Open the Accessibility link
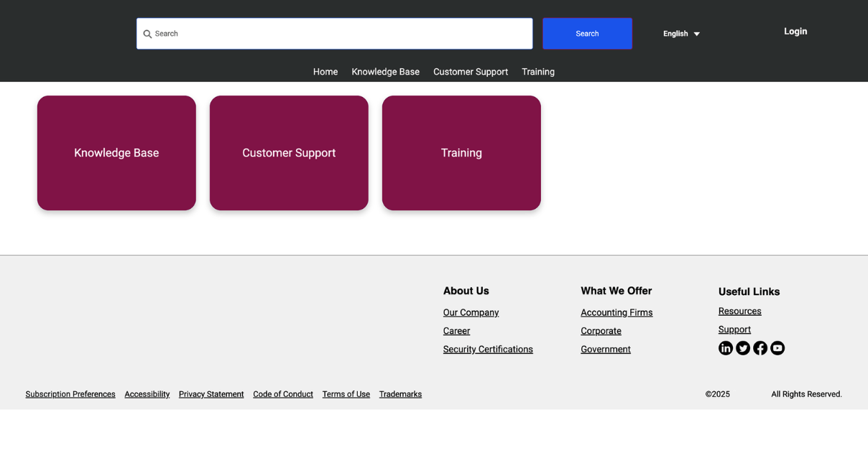The height and width of the screenshot is (458, 868). tap(147, 394)
